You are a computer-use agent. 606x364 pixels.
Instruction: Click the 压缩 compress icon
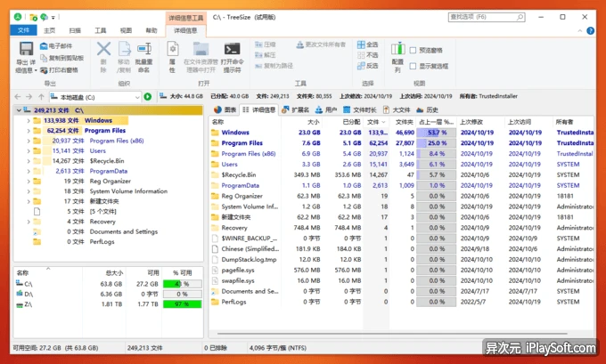(258, 44)
